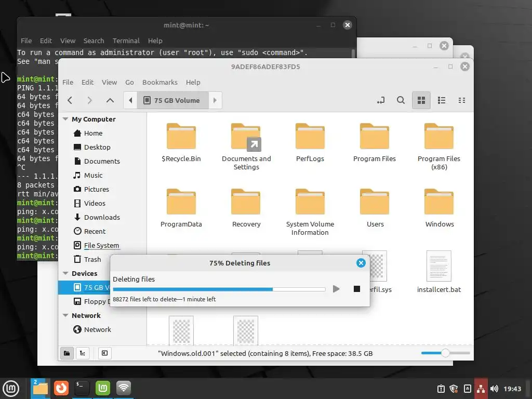Open Documents in the sidebar
Image resolution: width=532 pixels, height=399 pixels.
102,161
